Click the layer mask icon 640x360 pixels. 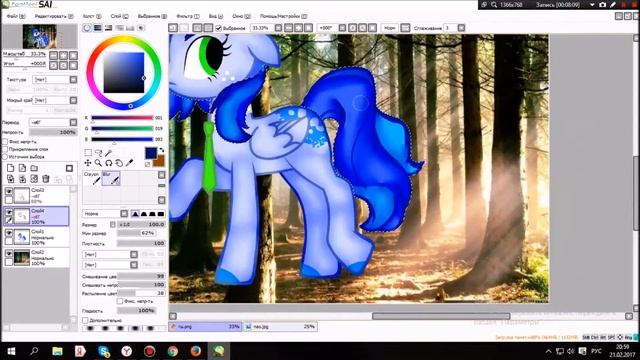pos(69,168)
